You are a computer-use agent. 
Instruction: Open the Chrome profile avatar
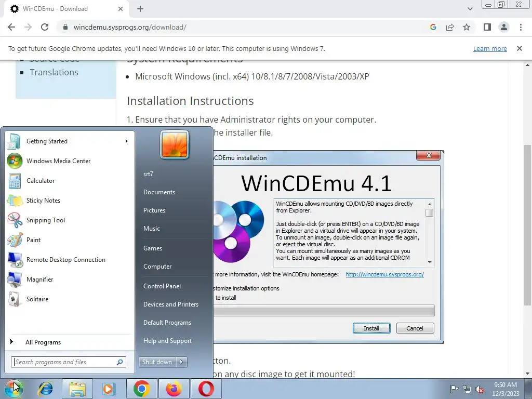tap(504, 27)
